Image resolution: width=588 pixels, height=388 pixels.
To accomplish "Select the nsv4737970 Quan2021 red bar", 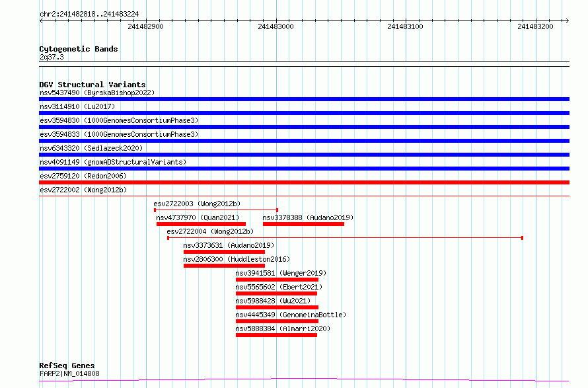I will pyautogui.click(x=201, y=224).
